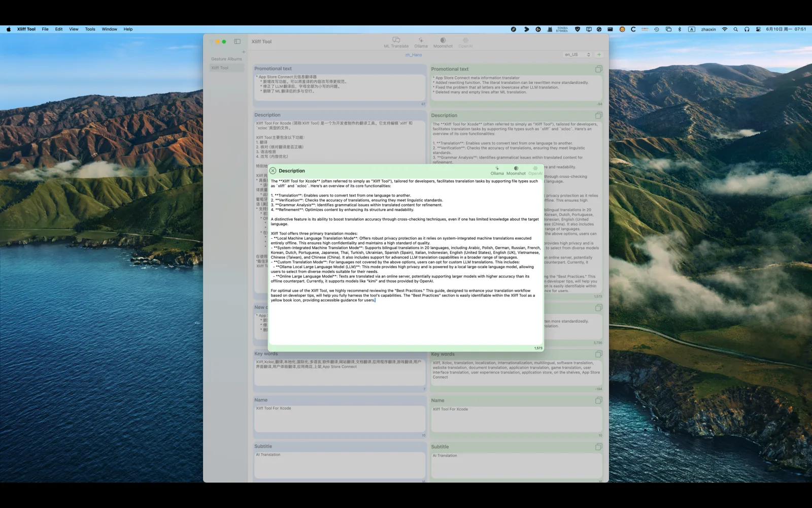Click the zhaoxin user name in menu bar
The width and height of the screenshot is (812, 508).
tap(708, 29)
